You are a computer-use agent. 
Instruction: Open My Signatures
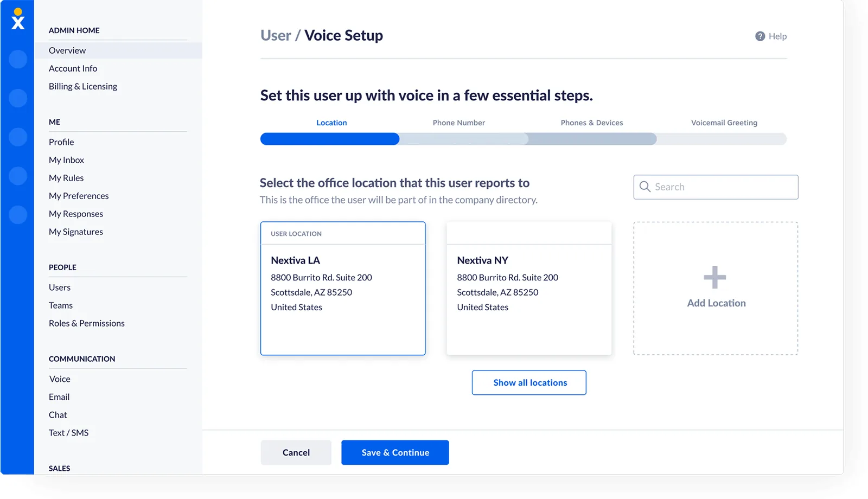click(76, 232)
